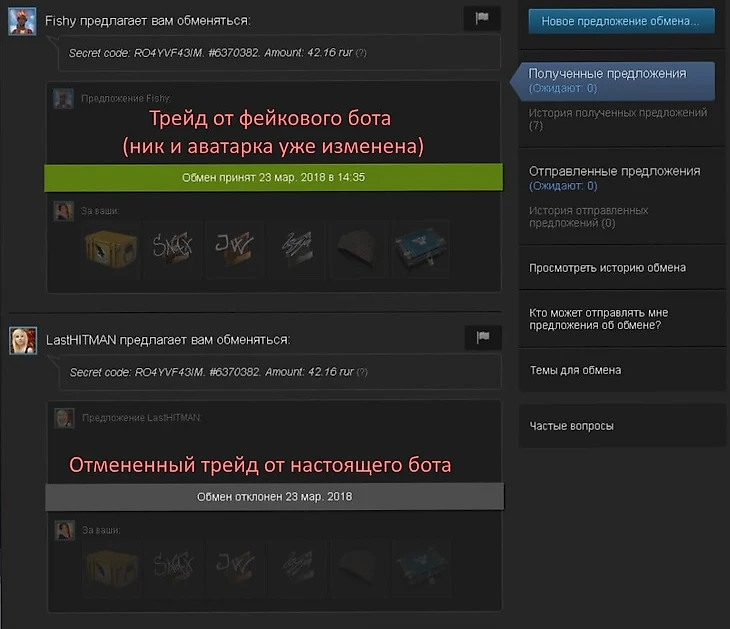Report Fishy's trade offer with flag icon
This screenshot has width=730, height=629.
[482, 18]
